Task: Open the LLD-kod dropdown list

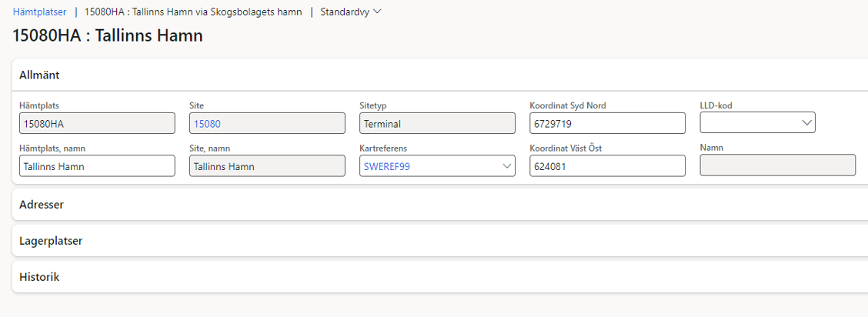Action: coord(806,123)
